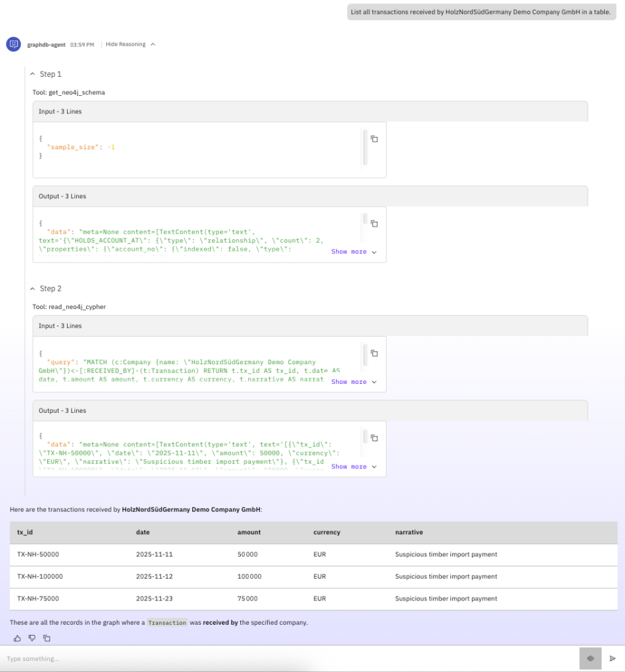Collapse Step 1 section

coord(33,74)
